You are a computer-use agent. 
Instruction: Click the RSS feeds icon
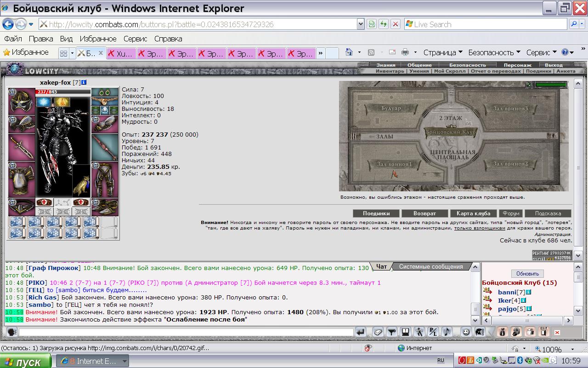pyautogui.click(x=371, y=52)
